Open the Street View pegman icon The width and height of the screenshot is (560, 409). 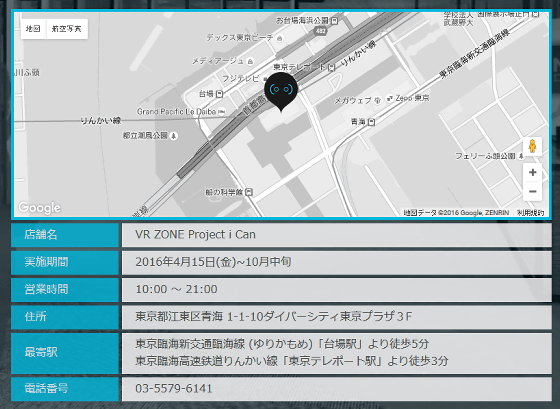[532, 146]
